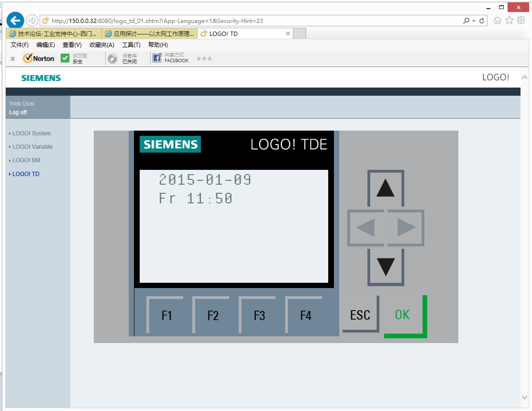Open the 收藏夹(A) menu

click(102, 45)
